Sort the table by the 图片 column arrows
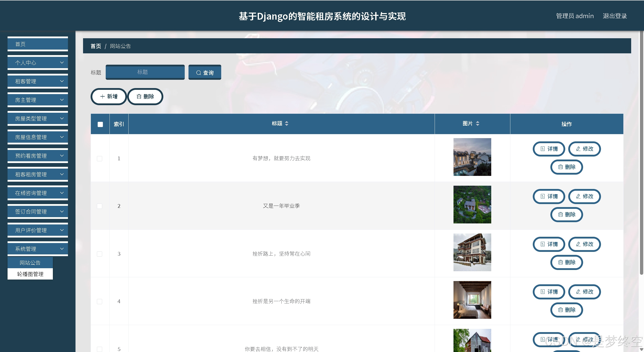 coord(477,123)
